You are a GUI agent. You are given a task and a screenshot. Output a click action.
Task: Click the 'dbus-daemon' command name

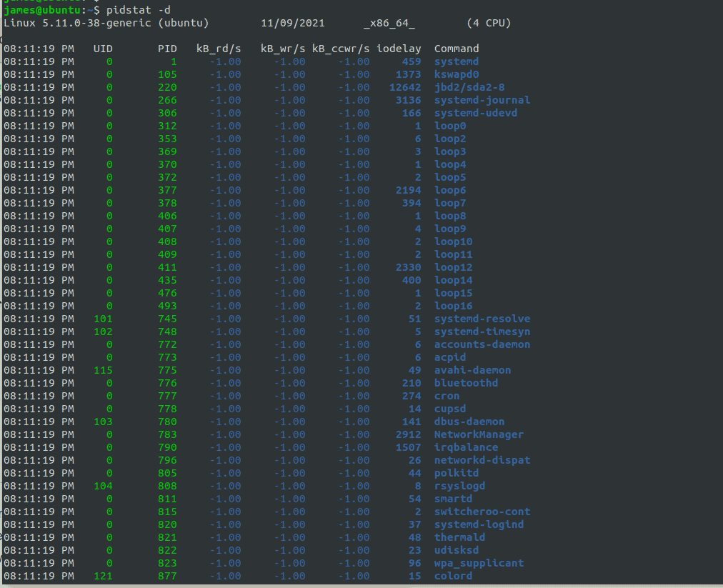click(469, 422)
